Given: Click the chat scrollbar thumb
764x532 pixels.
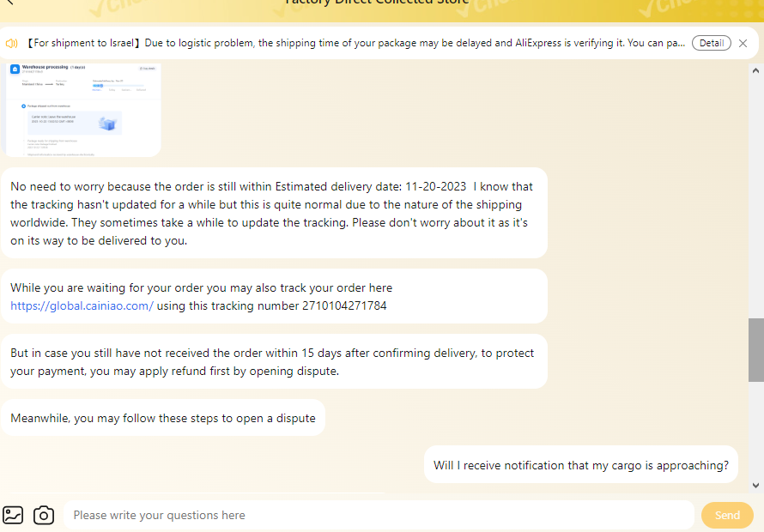Looking at the screenshot, I should (755, 350).
